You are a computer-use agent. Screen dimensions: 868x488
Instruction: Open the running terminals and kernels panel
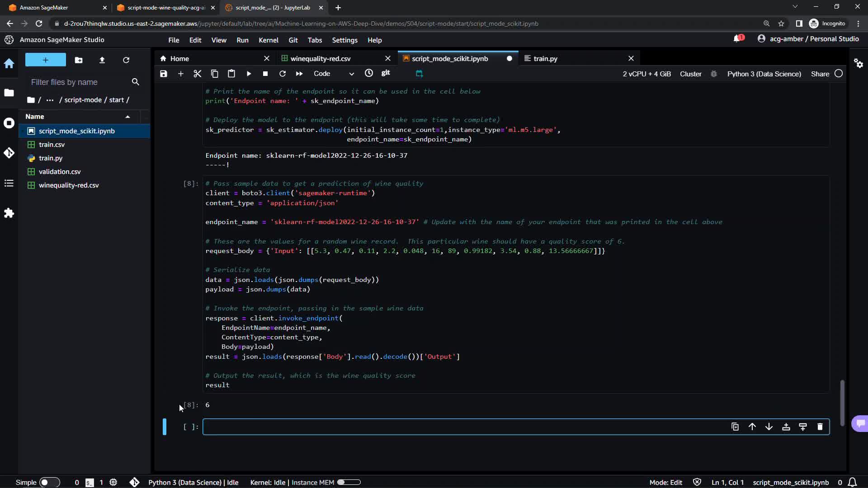(9, 123)
